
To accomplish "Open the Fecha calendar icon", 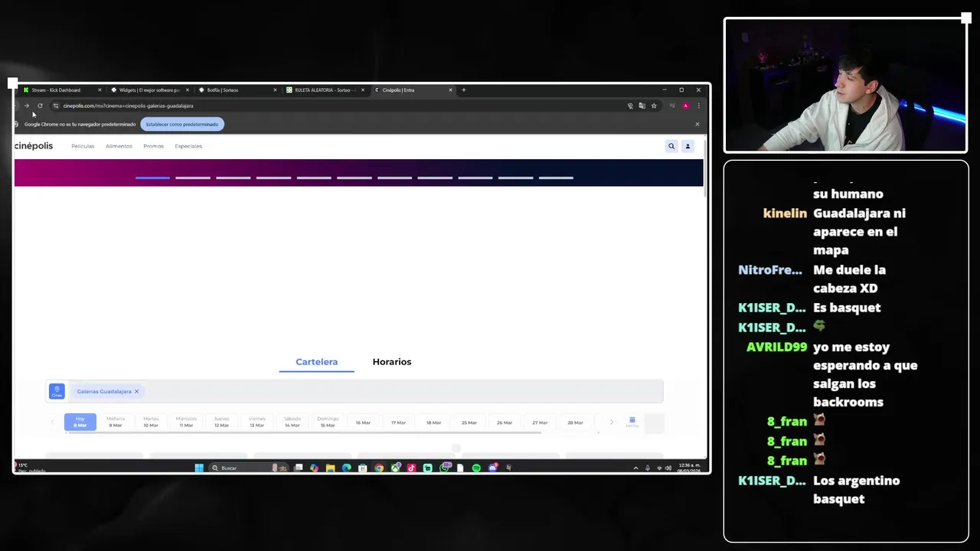I will coord(632,422).
